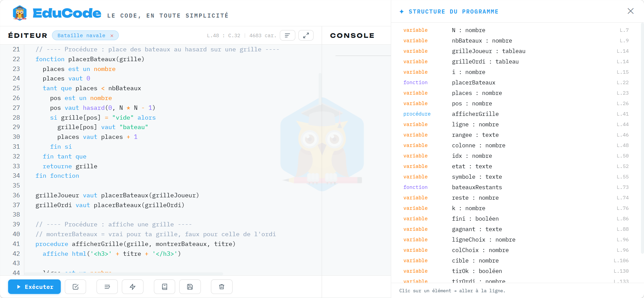This screenshot has width=644, height=298.
Task: Save the program with the disk icon
Action: click(190, 287)
